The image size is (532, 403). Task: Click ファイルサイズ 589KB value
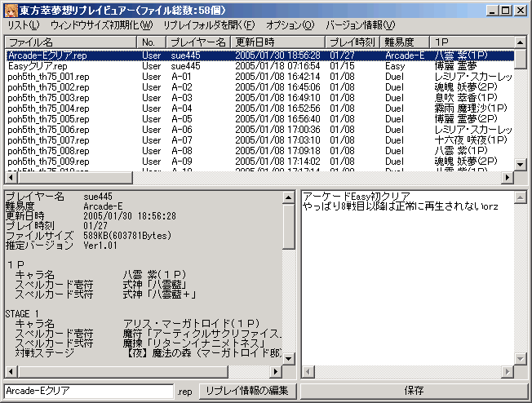tap(127, 236)
